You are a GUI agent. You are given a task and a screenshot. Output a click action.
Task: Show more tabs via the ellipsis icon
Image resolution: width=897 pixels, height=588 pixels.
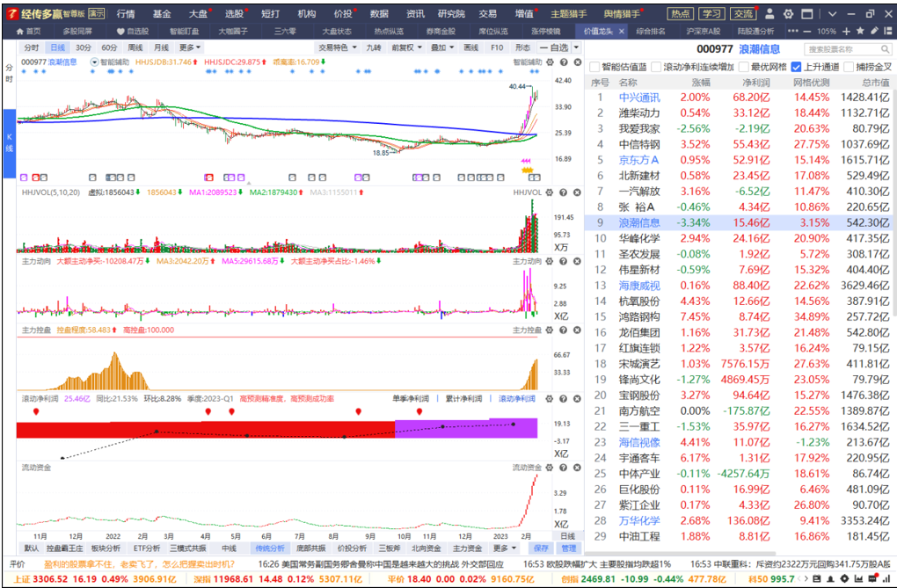[792, 32]
